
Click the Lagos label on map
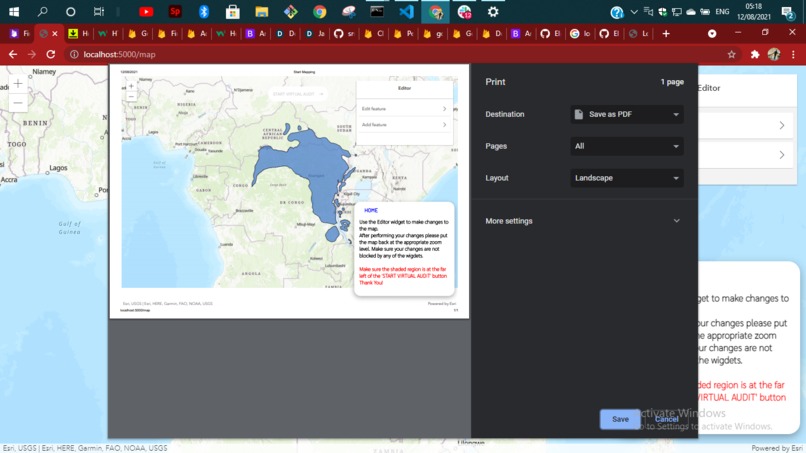(58, 168)
